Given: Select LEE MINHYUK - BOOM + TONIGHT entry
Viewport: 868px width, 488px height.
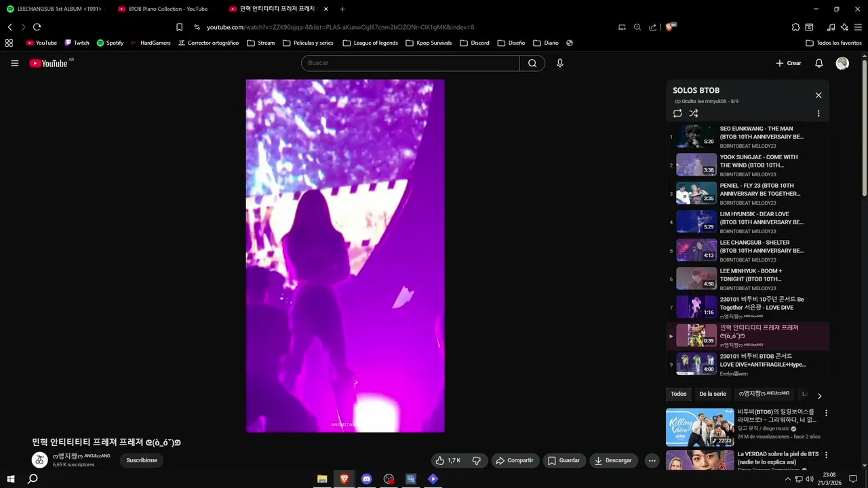Looking at the screenshot, I should tap(747, 279).
